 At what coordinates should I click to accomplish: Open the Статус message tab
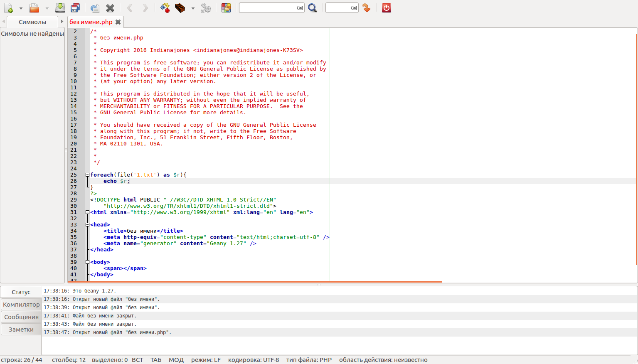(21, 292)
